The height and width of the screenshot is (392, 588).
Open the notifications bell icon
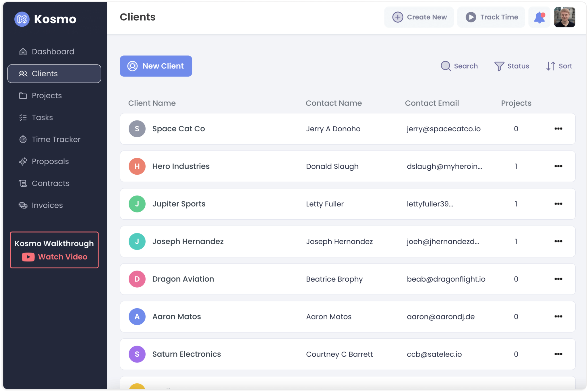click(x=539, y=17)
